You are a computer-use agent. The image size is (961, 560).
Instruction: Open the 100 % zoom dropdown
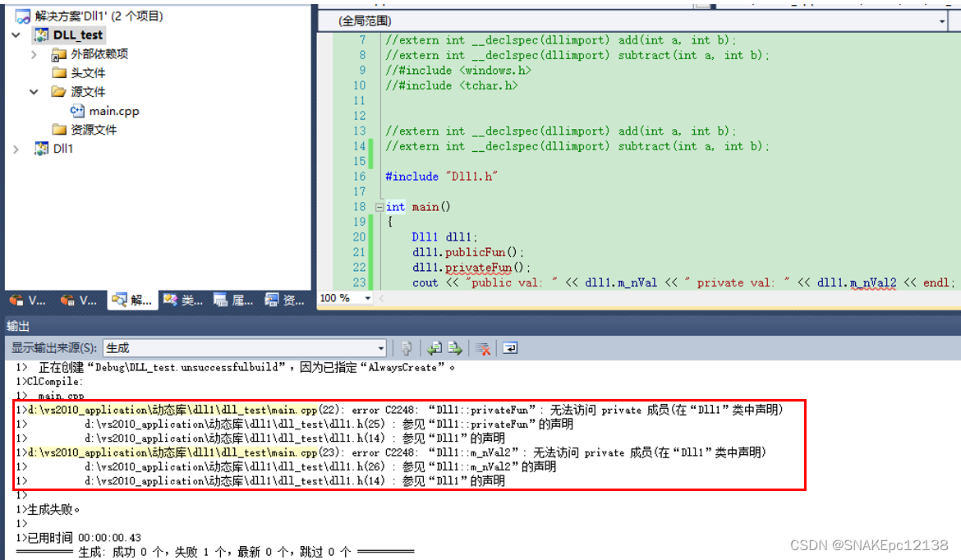pyautogui.click(x=368, y=298)
